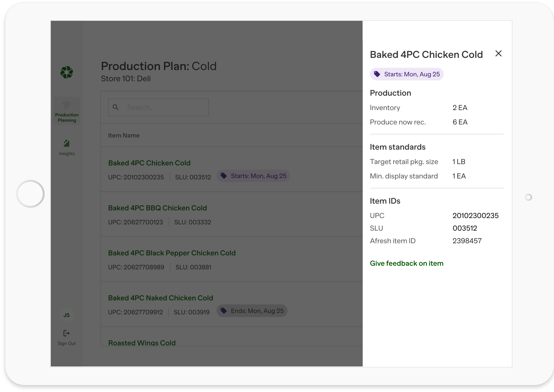The height and width of the screenshot is (392, 554).
Task: Click the tag icon on Starts: Mon, Aug 25 badge
Action: click(x=224, y=176)
